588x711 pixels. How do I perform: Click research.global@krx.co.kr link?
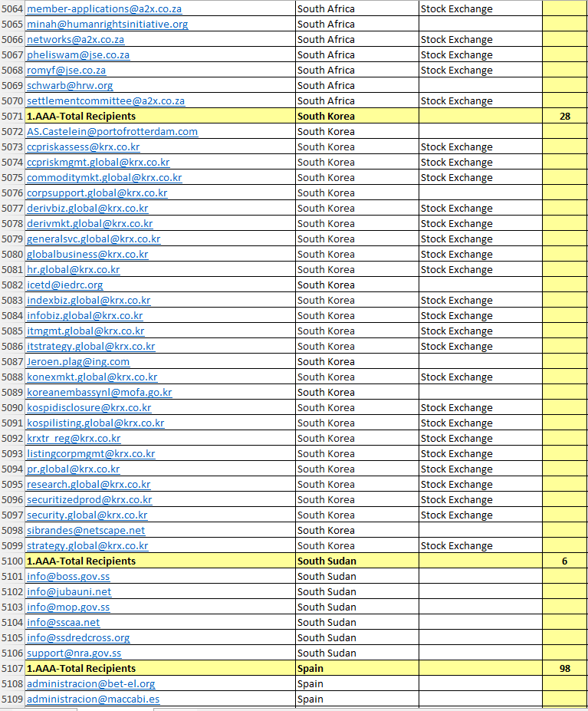tap(89, 485)
